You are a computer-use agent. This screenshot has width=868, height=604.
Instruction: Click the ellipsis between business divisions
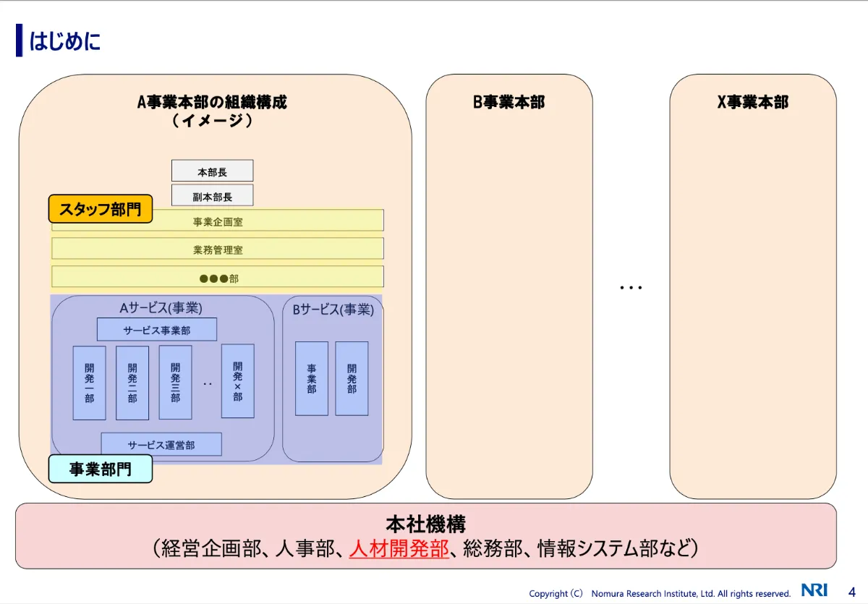click(631, 284)
